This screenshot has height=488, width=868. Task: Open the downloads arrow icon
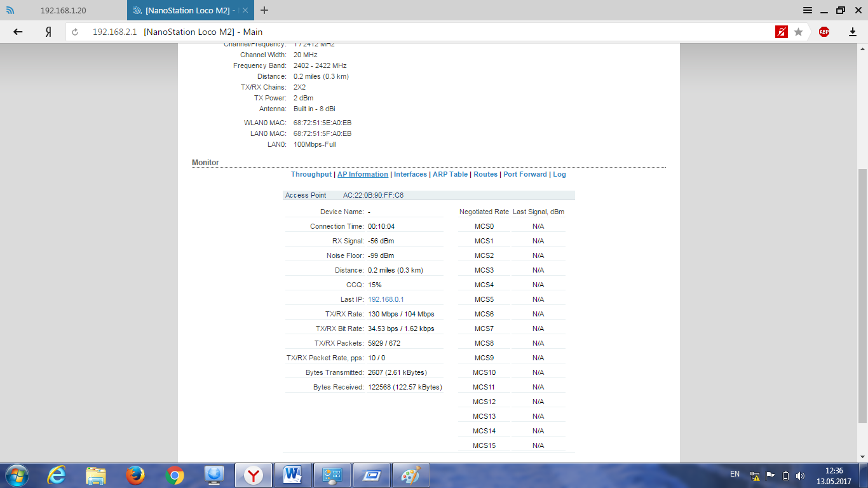pyautogui.click(x=853, y=32)
